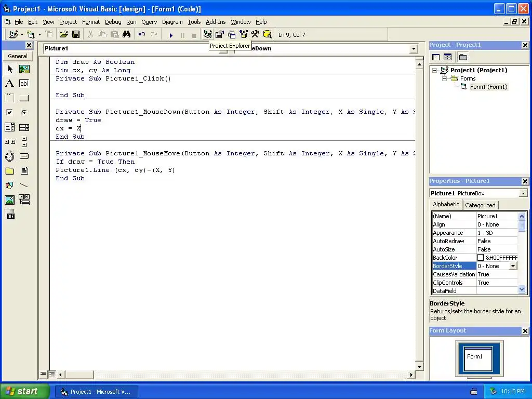Click the General tab of the toolbox
This screenshot has height=399, width=532.
click(18, 56)
